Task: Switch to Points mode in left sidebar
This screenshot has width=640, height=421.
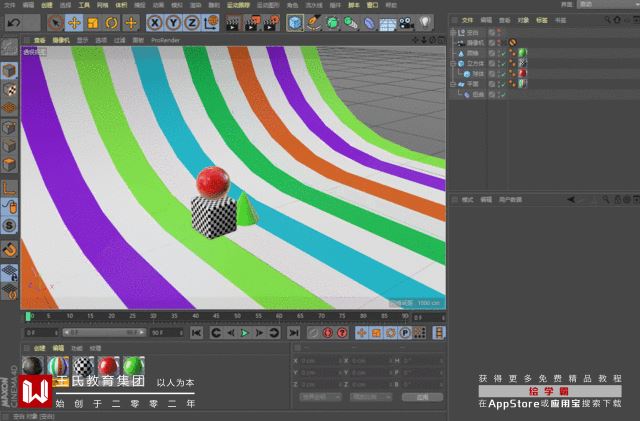Action: coord(9,127)
